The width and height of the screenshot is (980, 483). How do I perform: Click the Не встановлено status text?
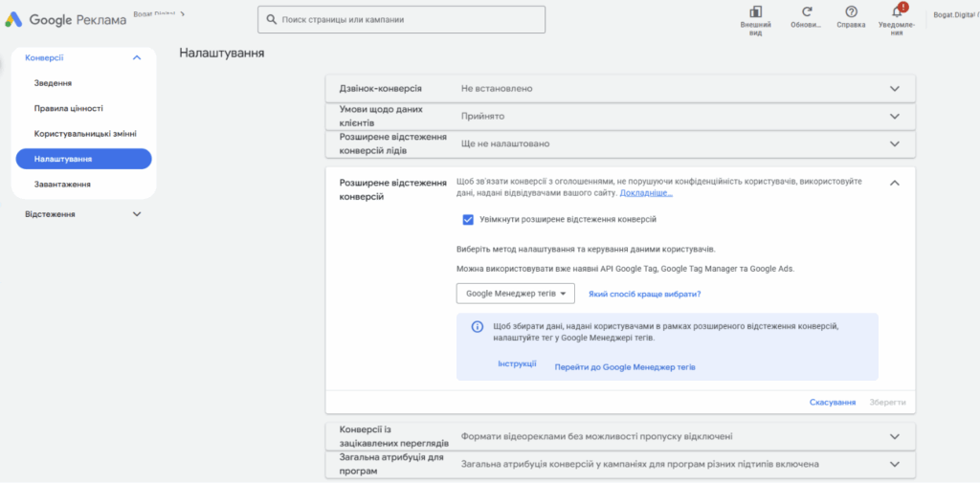(x=497, y=89)
